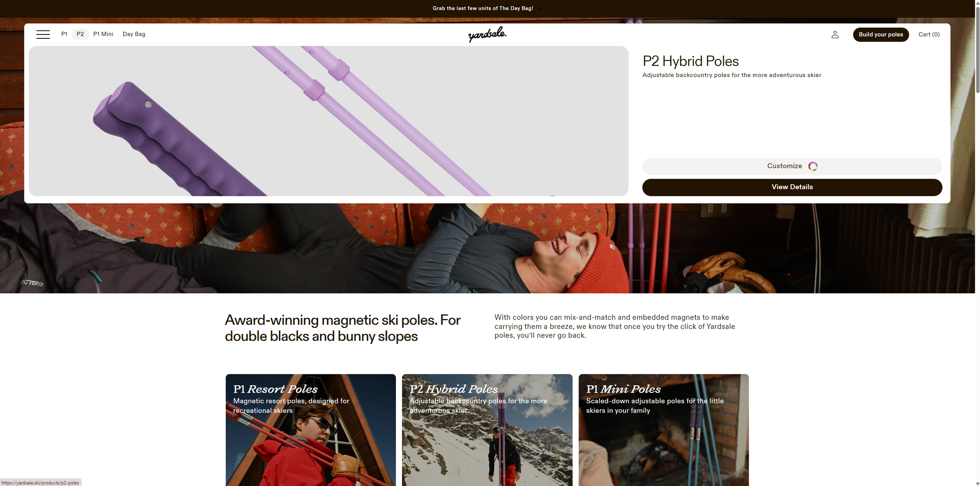Click the rainbow color wheel icon
The height and width of the screenshot is (486, 980).
(x=813, y=166)
